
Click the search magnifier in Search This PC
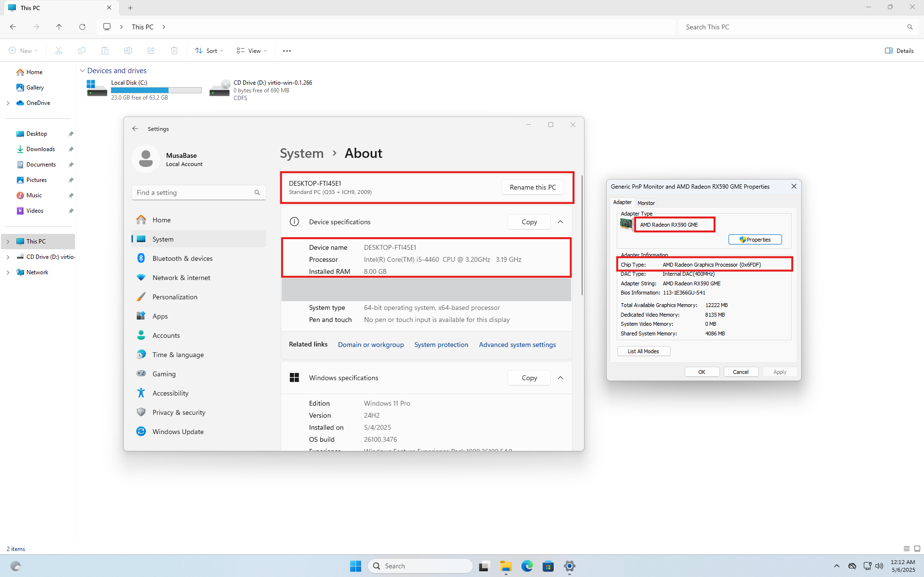tap(910, 27)
